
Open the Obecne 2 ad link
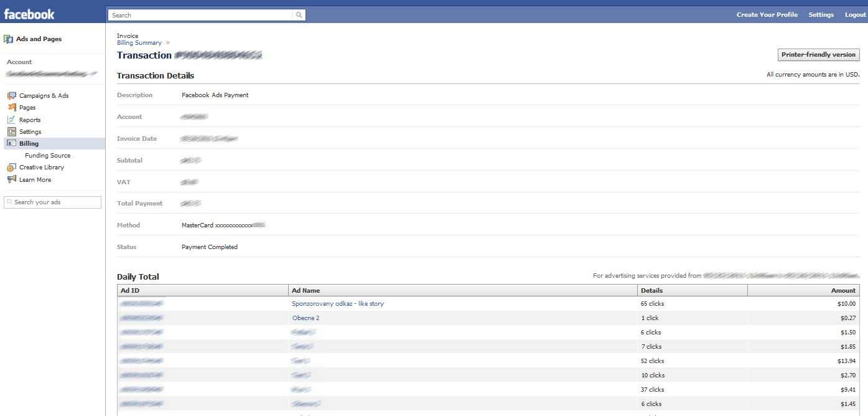306,318
